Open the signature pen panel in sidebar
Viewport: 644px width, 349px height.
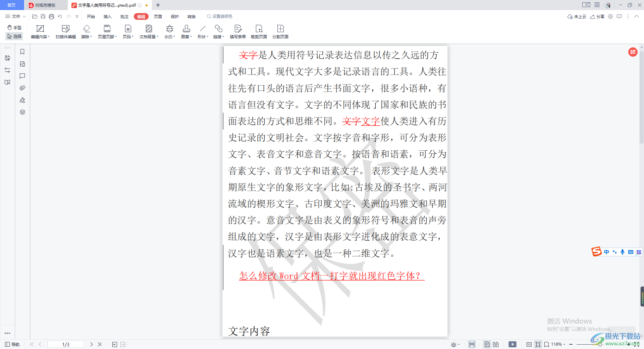click(22, 100)
